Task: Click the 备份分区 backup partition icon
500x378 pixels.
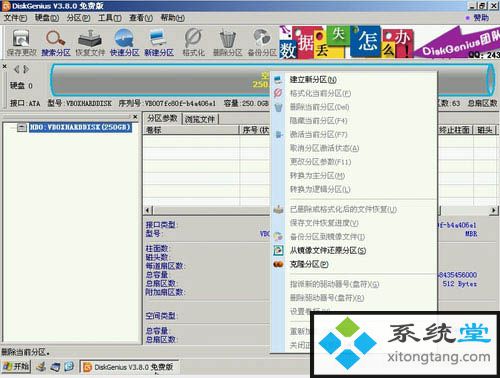Action: click(x=262, y=42)
